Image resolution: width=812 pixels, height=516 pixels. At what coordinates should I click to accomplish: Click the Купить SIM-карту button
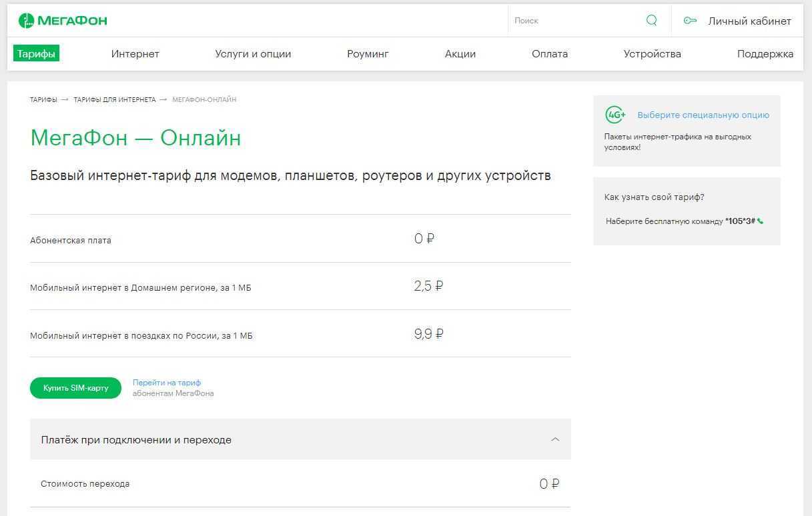pyautogui.click(x=75, y=388)
